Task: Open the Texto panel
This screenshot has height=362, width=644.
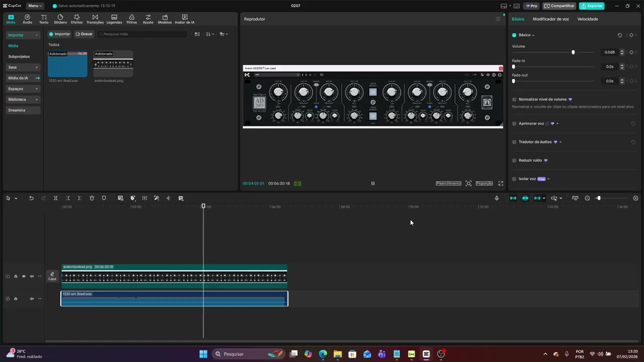Action: click(x=44, y=19)
